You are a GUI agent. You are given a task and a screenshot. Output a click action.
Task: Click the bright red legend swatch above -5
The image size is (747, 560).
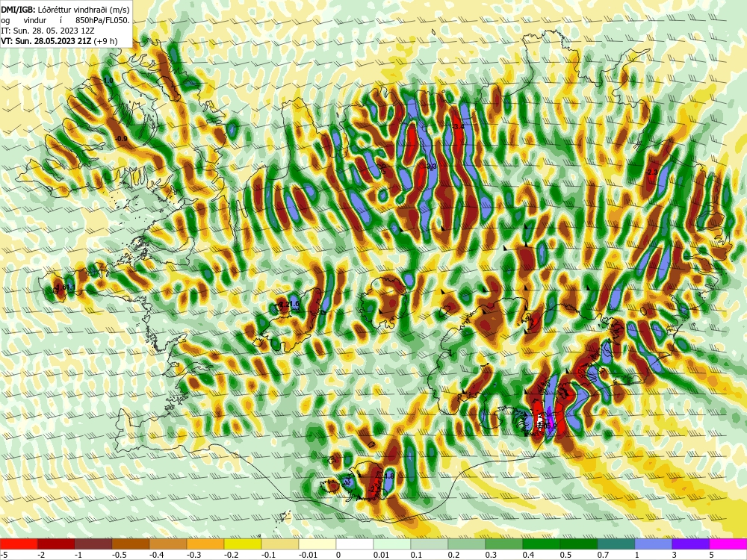pos(19,544)
